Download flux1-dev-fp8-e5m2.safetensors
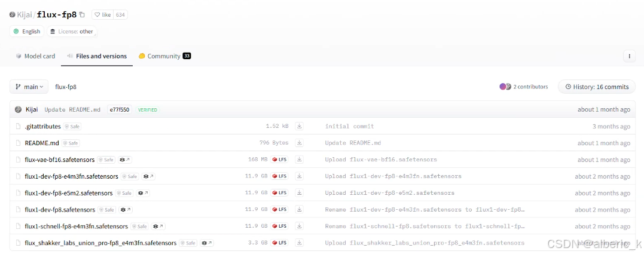 click(300, 193)
